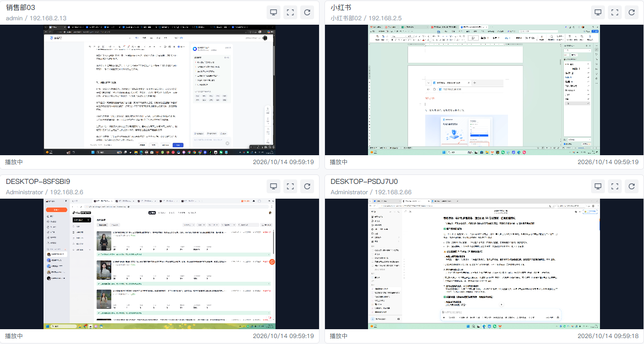Open monitor icon for DESKTOP-PSDJ7U0
The width and height of the screenshot is (644, 344).
598,186
